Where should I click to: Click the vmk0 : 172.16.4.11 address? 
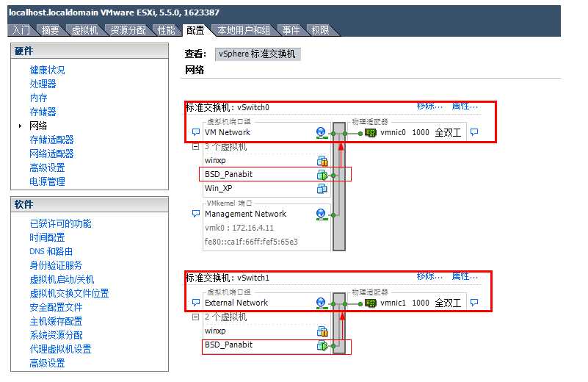(x=239, y=228)
